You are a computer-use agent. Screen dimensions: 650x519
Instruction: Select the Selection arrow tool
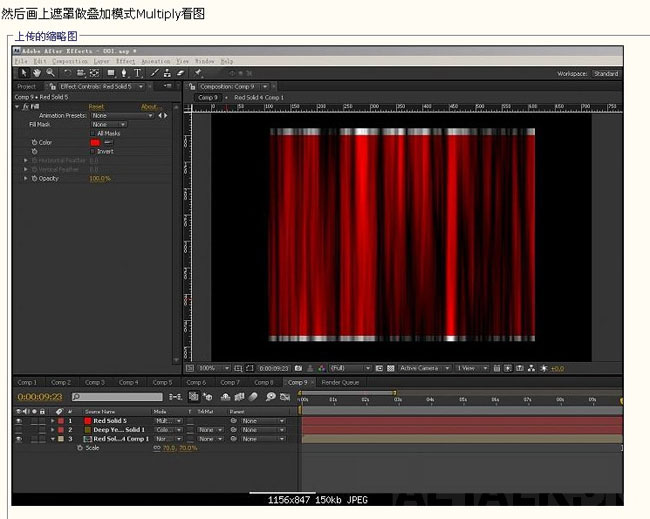tap(24, 73)
